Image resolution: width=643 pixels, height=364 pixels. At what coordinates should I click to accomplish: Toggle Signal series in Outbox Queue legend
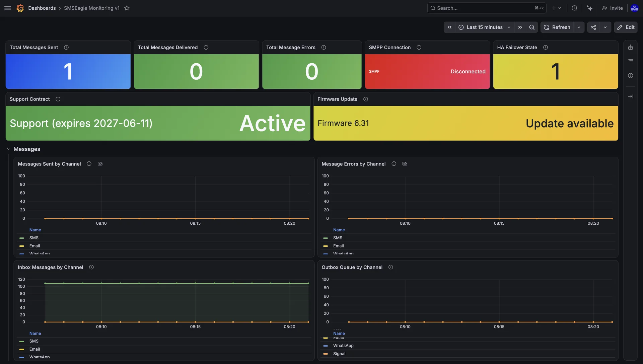click(x=339, y=354)
